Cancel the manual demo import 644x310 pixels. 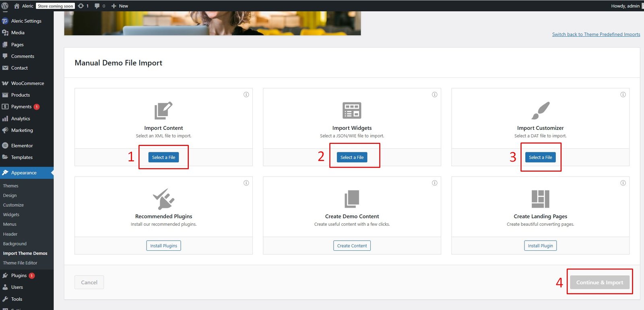pyautogui.click(x=89, y=282)
